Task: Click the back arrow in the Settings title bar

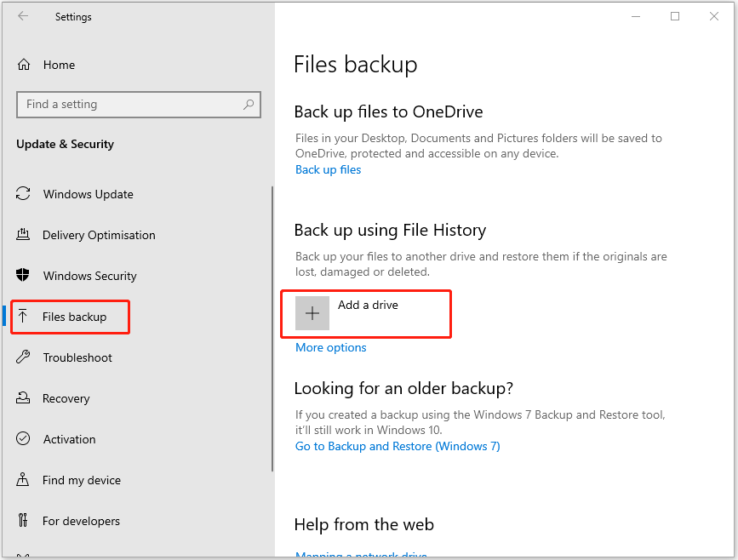Action: [23, 16]
